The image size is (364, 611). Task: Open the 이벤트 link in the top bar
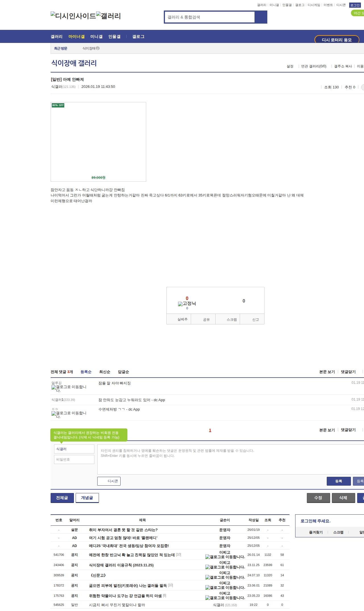328,5
